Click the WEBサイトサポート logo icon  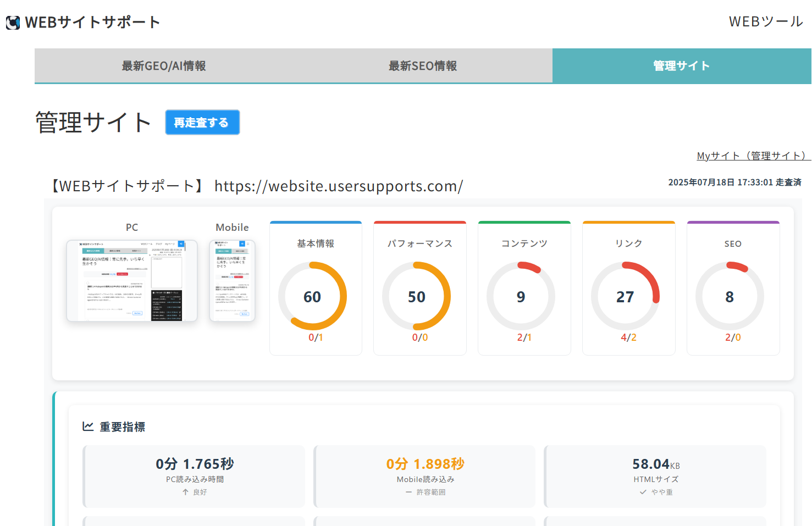coord(13,23)
